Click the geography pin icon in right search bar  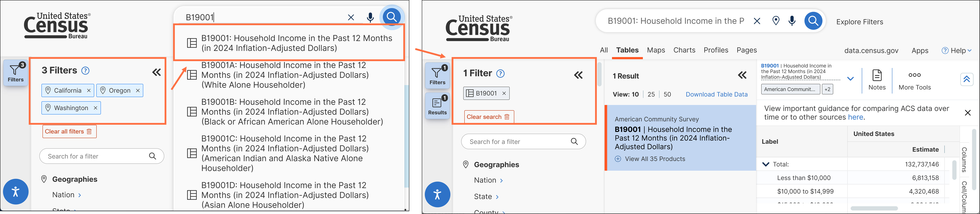click(776, 21)
